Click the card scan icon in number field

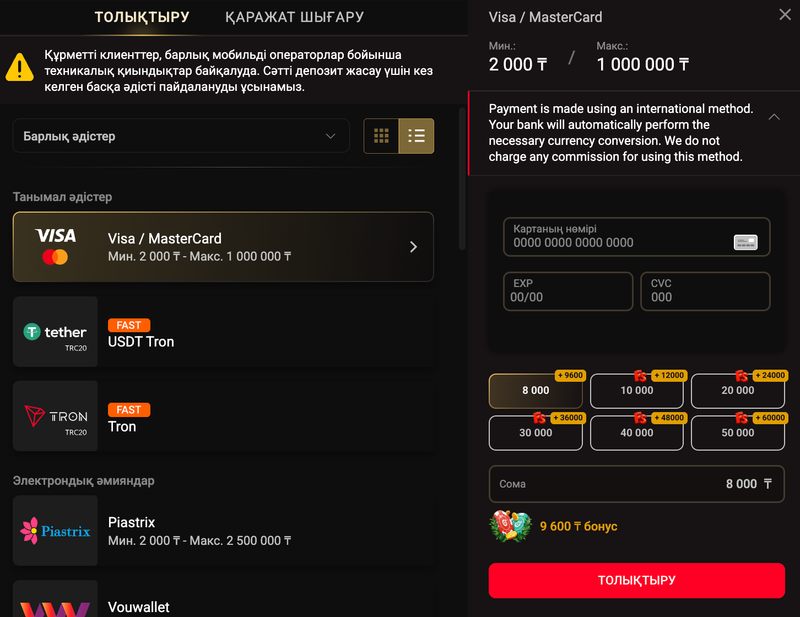point(745,242)
